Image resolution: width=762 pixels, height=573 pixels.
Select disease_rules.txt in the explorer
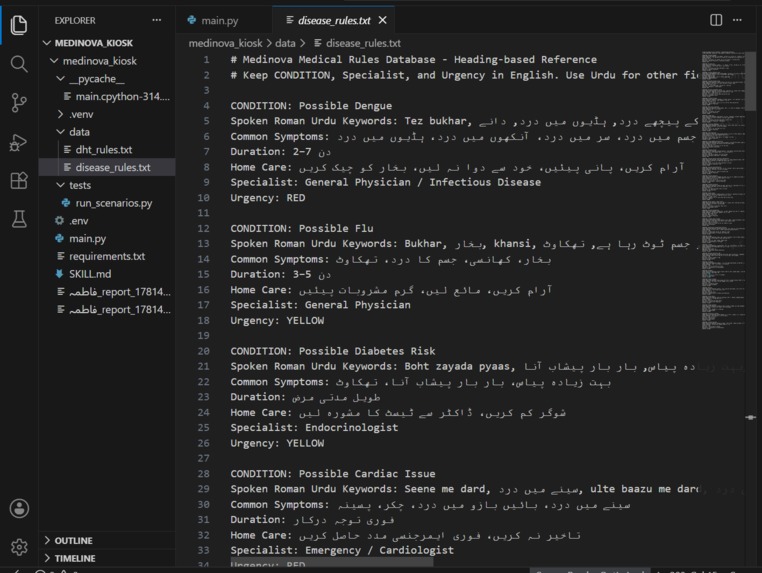107,167
